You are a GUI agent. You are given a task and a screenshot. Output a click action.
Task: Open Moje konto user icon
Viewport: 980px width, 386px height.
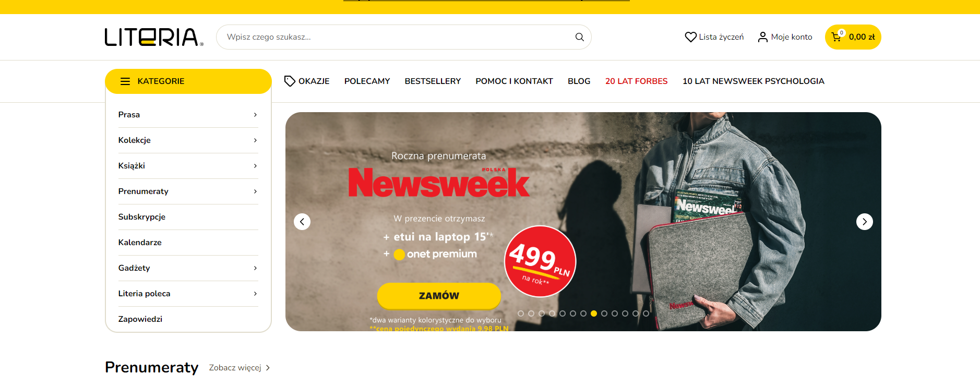(x=763, y=37)
